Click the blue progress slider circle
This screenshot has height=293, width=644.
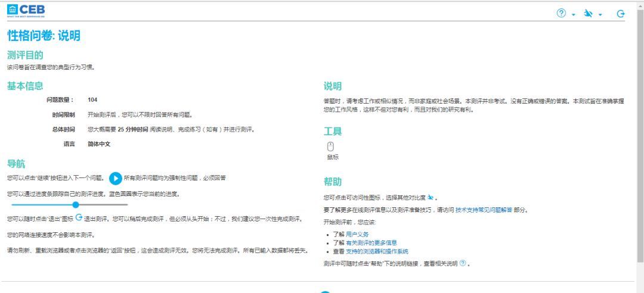coord(75,205)
